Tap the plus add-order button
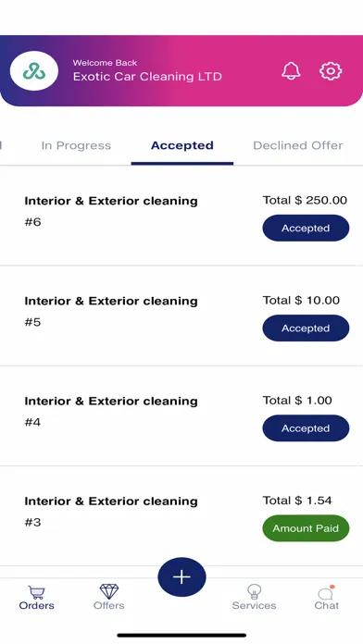363x644 pixels. pos(181,576)
